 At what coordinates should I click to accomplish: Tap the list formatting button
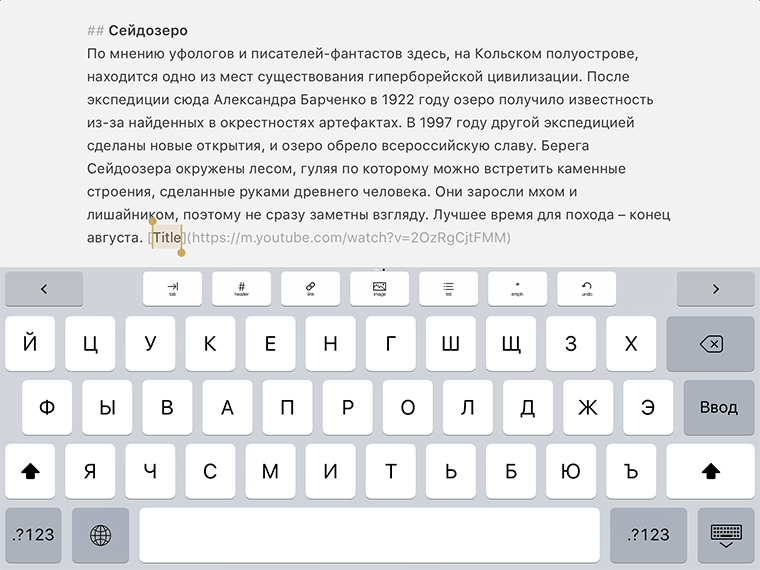coord(449,289)
